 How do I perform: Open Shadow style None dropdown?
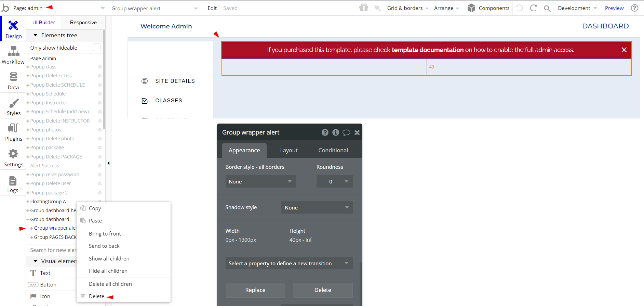point(317,207)
